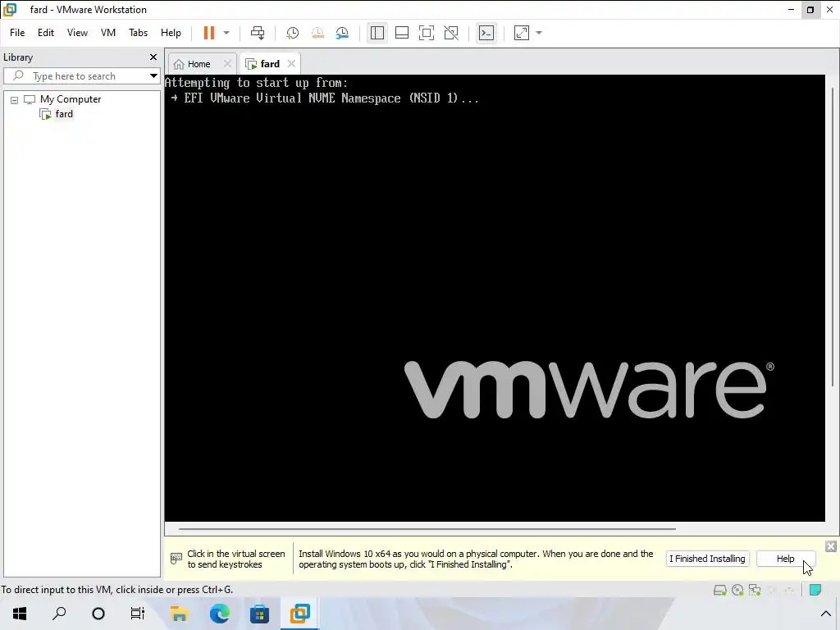
Task: Open the Help menu
Action: pos(171,33)
